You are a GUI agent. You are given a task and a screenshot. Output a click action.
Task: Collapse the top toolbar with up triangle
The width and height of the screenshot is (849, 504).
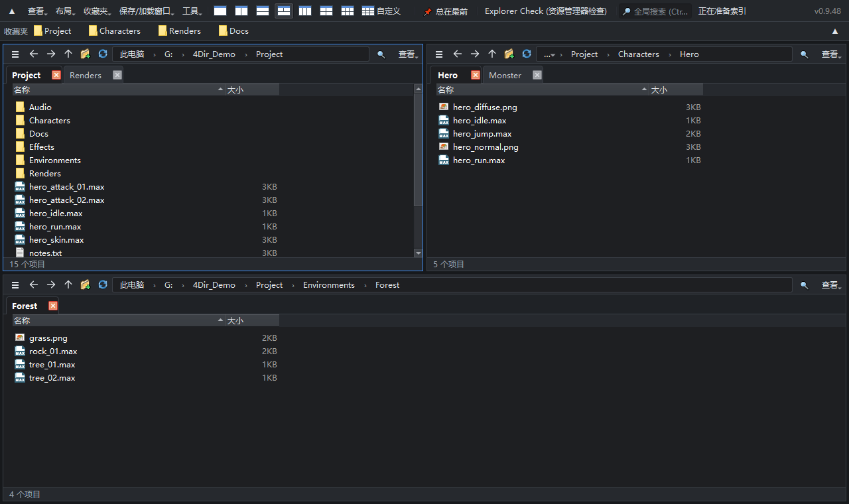tap(11, 11)
